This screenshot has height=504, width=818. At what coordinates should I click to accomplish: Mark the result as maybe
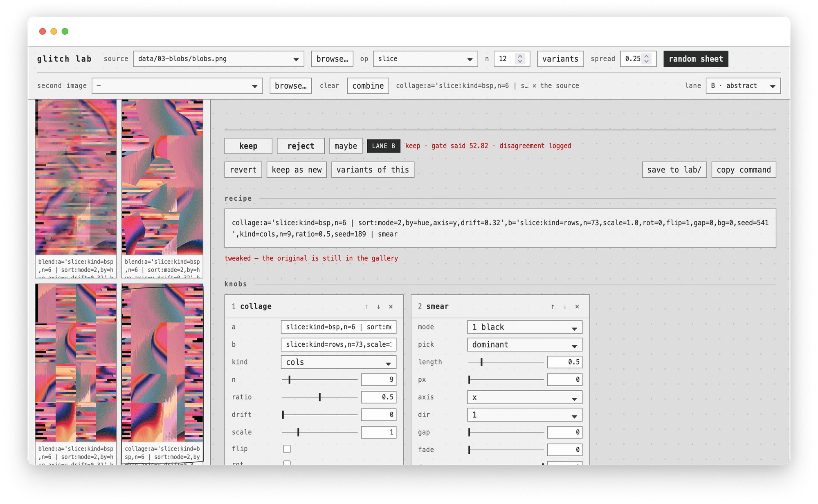[346, 146]
